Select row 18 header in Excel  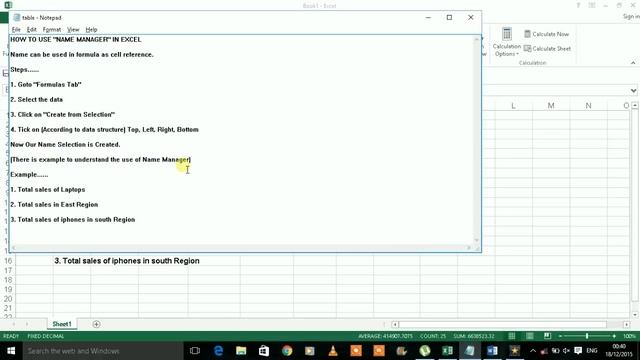pos(8,280)
